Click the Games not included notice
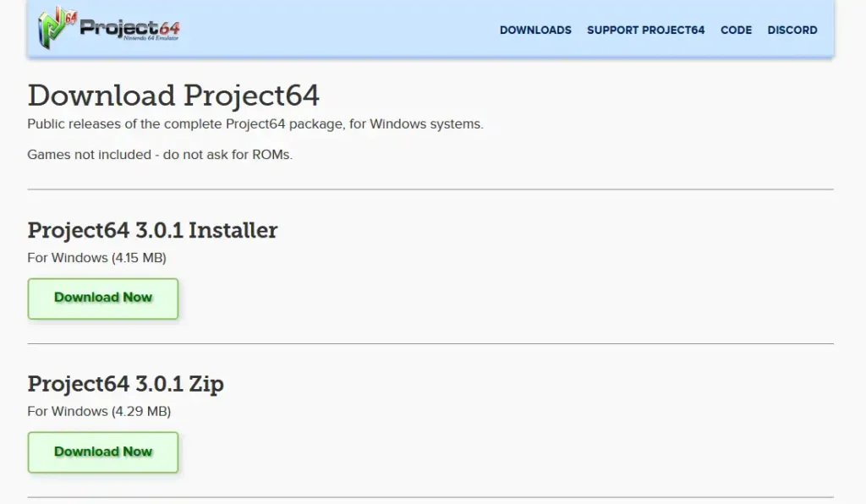Screen dimensions: 866x504 point(159,155)
